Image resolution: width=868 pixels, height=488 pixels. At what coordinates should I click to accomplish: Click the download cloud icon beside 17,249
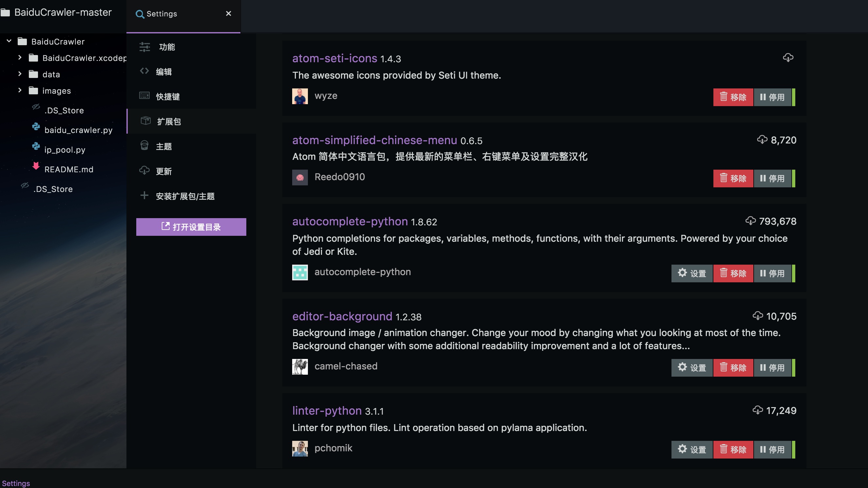(x=758, y=410)
